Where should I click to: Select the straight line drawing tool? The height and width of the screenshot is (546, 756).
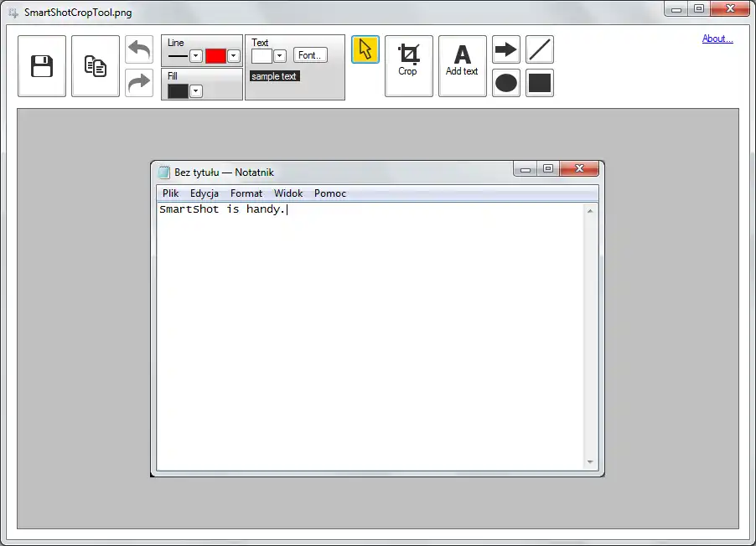(540, 49)
